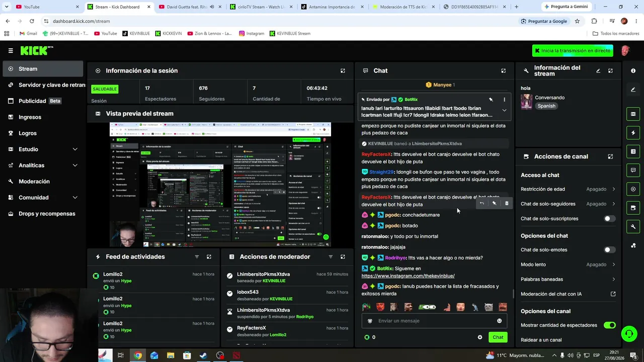Open the green headset support bubble
The width and height of the screenshot is (644, 362).
point(628,334)
